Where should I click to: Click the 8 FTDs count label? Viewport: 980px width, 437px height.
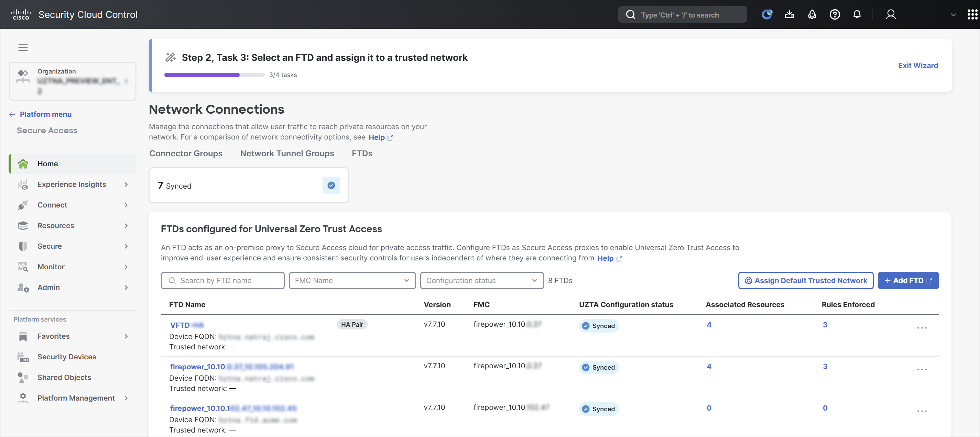click(560, 280)
